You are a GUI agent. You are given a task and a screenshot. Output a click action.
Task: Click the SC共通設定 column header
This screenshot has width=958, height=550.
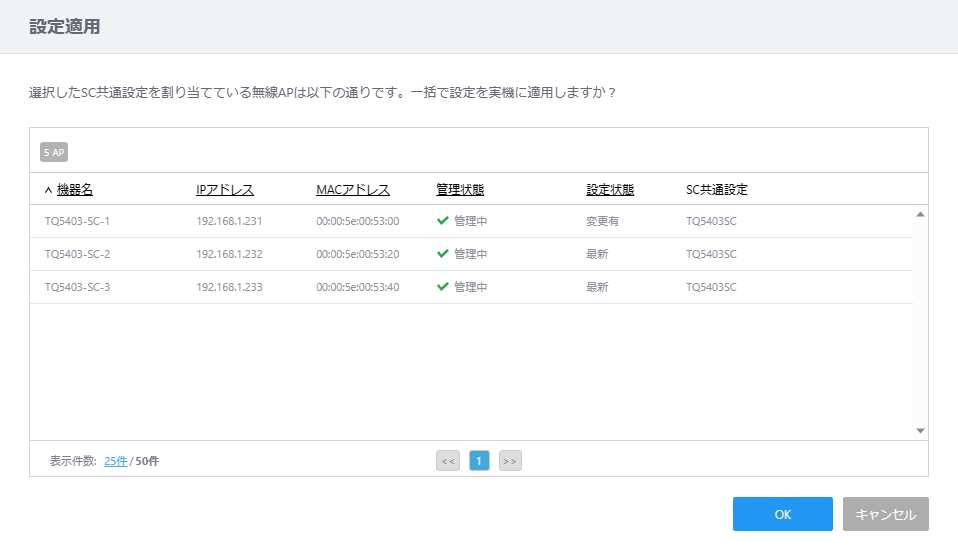717,189
